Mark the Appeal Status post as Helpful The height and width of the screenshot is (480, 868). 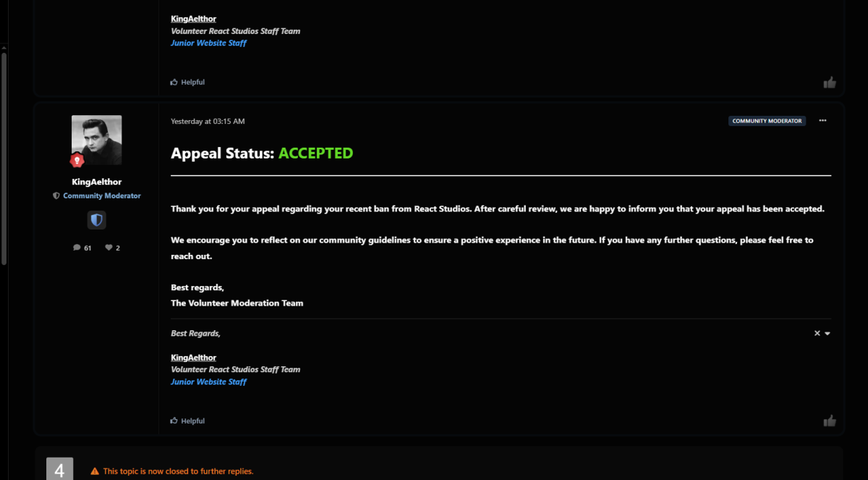188,421
